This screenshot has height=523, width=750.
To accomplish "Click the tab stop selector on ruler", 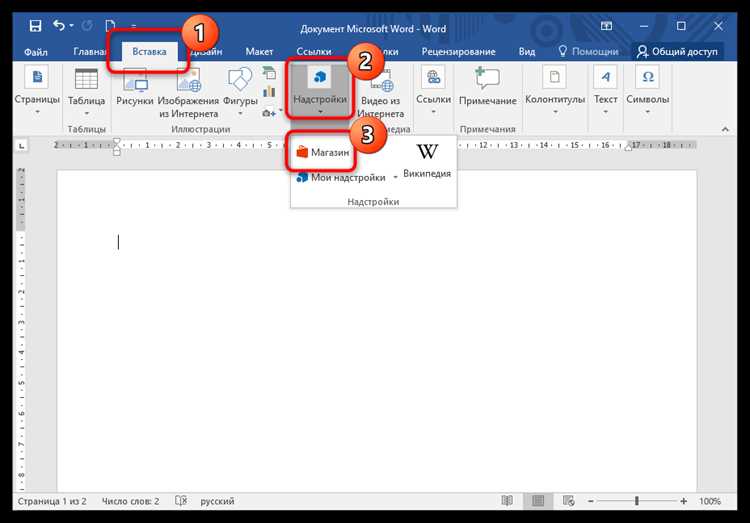I will click(22, 145).
